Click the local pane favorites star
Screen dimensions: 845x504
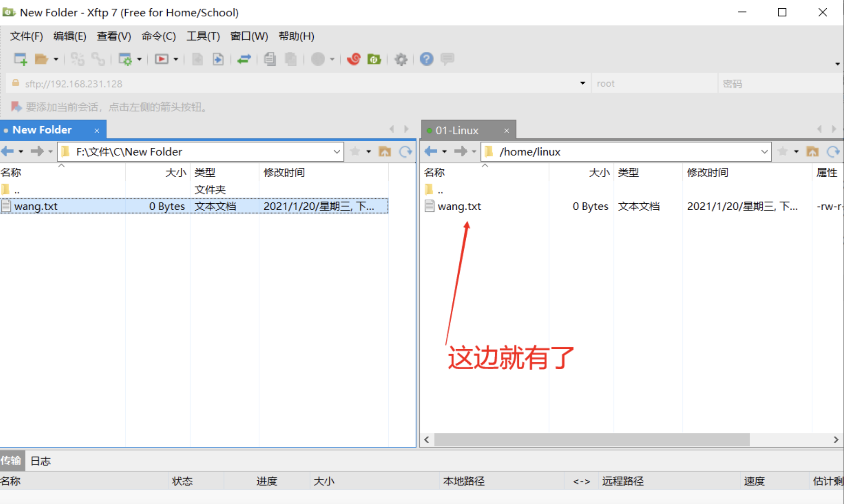point(355,151)
